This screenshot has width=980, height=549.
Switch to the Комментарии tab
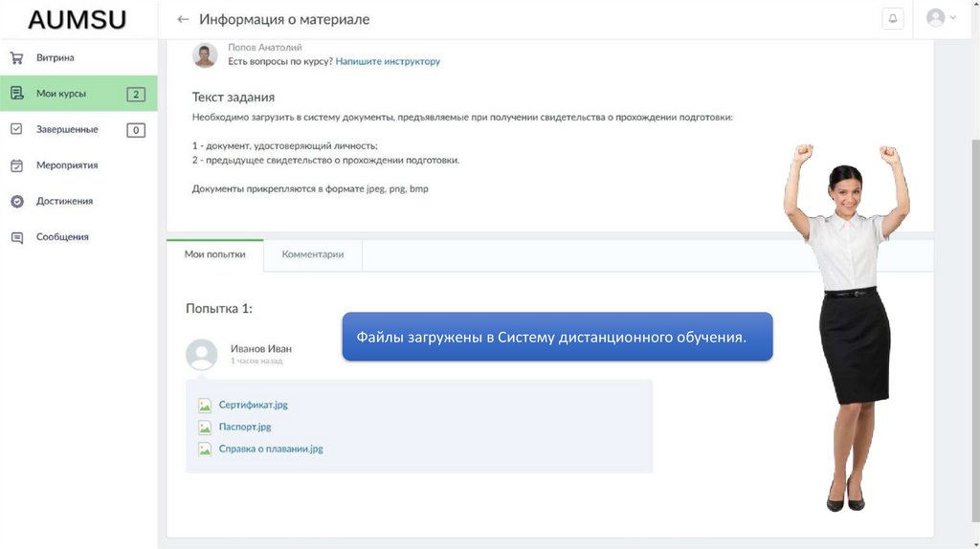pyautogui.click(x=312, y=254)
